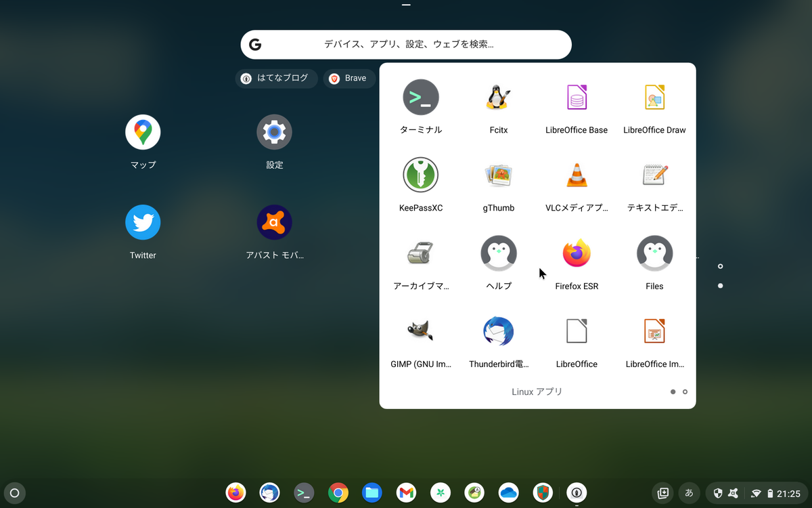
Task: Open the マップ app
Action: tap(143, 132)
